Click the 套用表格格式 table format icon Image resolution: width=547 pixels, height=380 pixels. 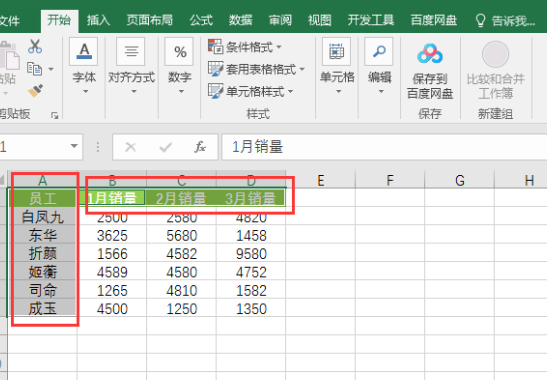(215, 69)
